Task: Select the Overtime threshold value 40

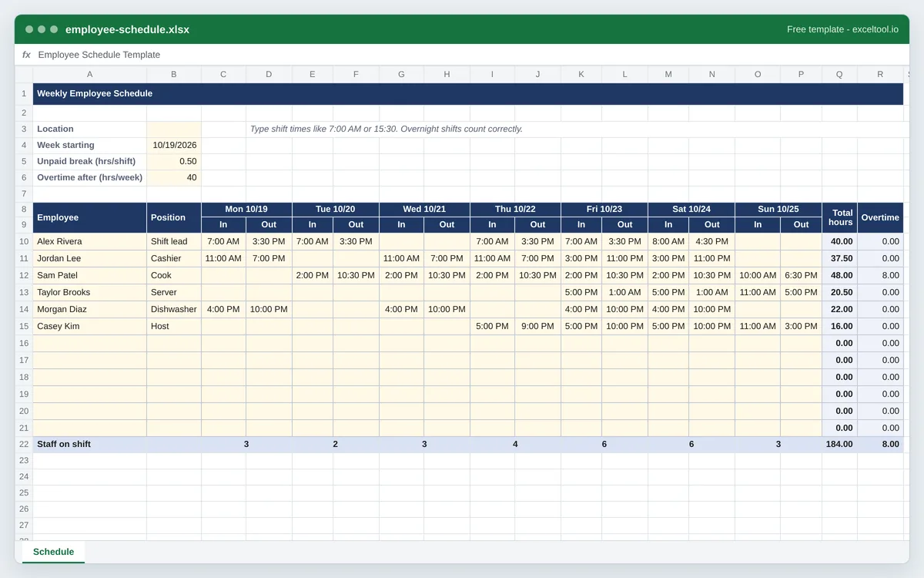Action: [174, 177]
